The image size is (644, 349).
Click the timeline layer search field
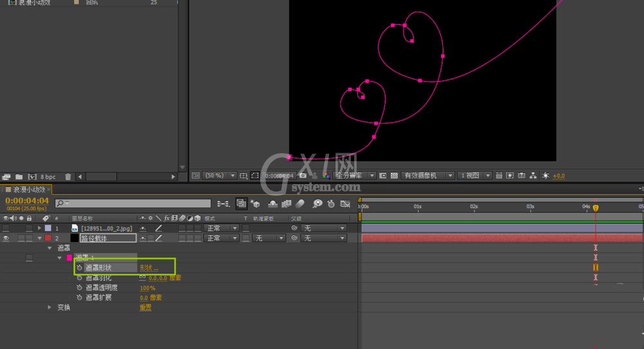point(133,203)
